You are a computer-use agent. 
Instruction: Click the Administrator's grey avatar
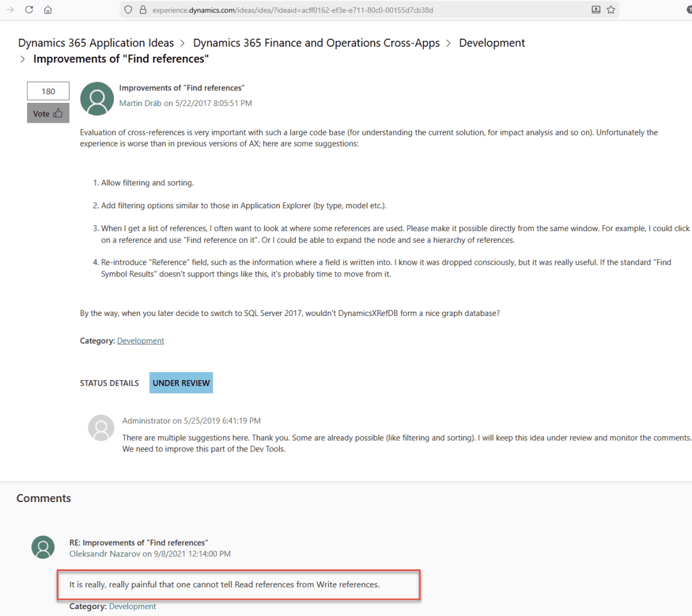coord(101,428)
